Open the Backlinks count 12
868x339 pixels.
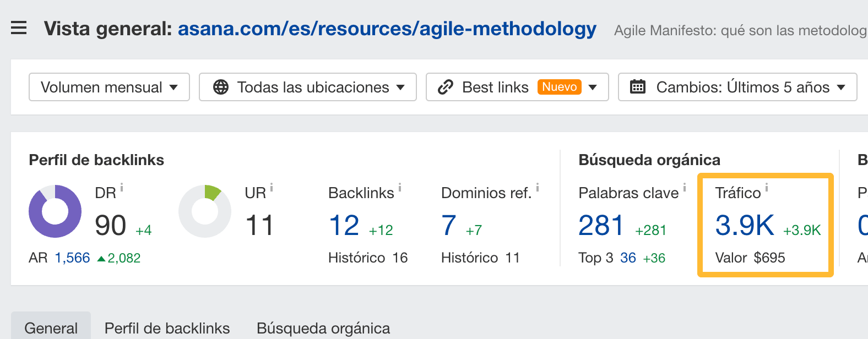pos(344,226)
